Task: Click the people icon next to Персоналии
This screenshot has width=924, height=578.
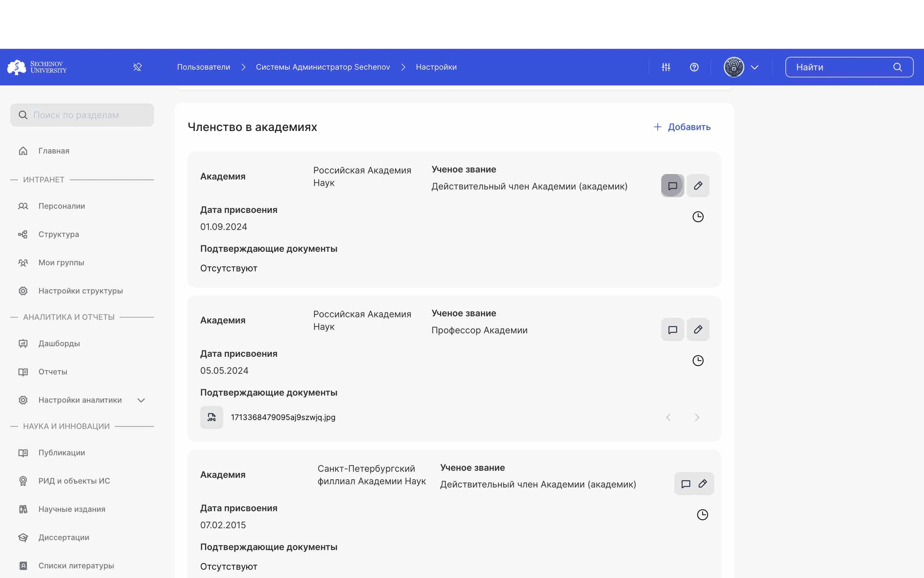Action: click(23, 206)
